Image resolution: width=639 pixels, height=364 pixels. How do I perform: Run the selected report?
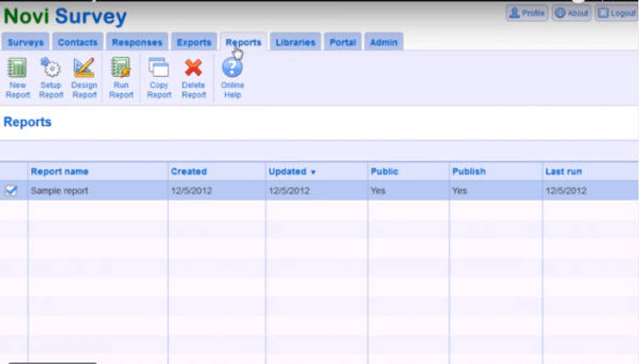coord(121,69)
